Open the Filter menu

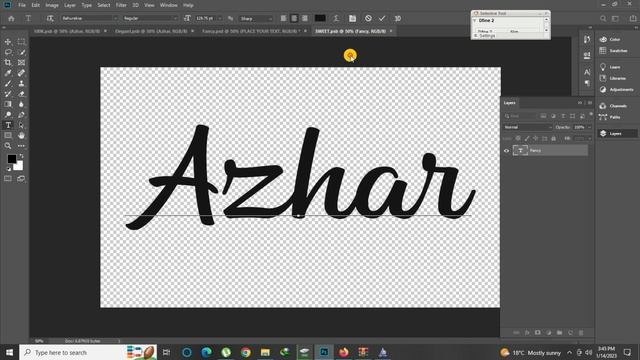[x=121, y=5]
